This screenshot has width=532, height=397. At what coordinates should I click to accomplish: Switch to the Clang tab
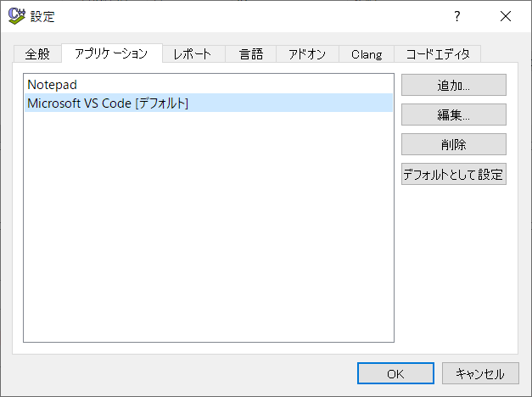coord(366,54)
